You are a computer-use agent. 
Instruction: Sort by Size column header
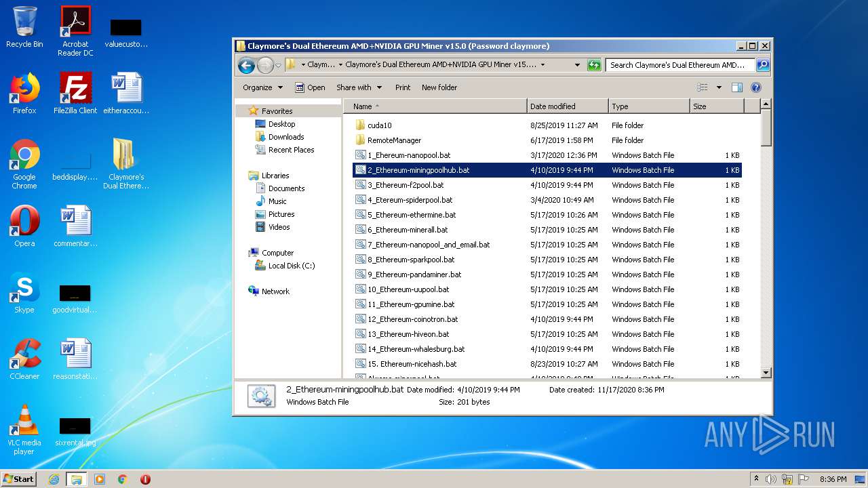717,106
